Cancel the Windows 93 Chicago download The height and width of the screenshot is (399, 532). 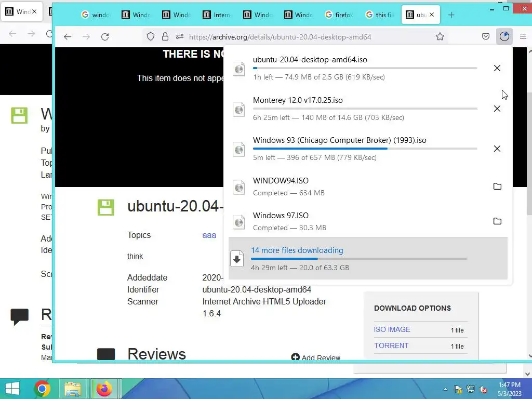pyautogui.click(x=497, y=149)
